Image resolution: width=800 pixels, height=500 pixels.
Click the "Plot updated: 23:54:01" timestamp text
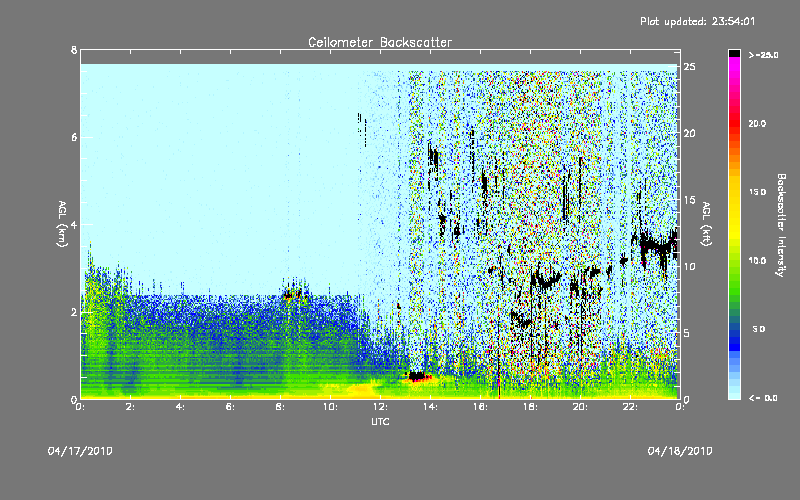697,21
